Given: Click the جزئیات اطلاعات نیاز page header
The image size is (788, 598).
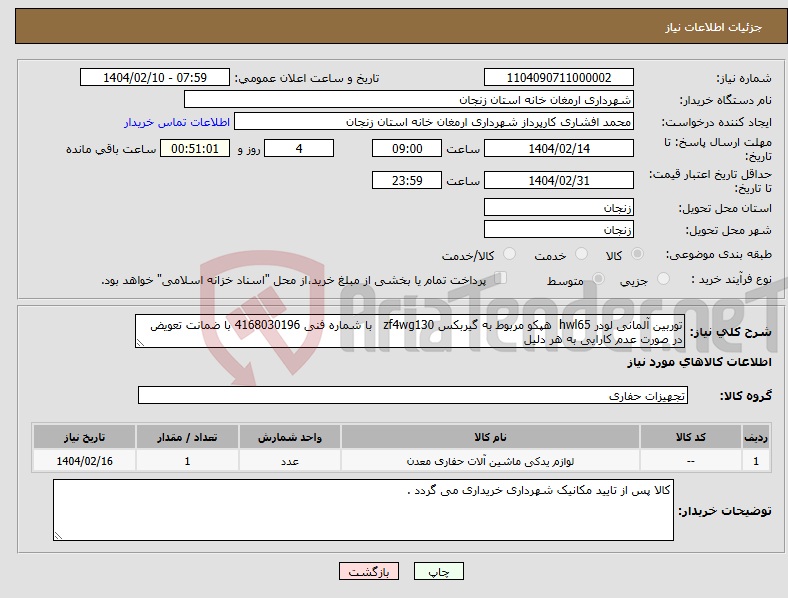Looking at the screenshot, I should [x=714, y=27].
